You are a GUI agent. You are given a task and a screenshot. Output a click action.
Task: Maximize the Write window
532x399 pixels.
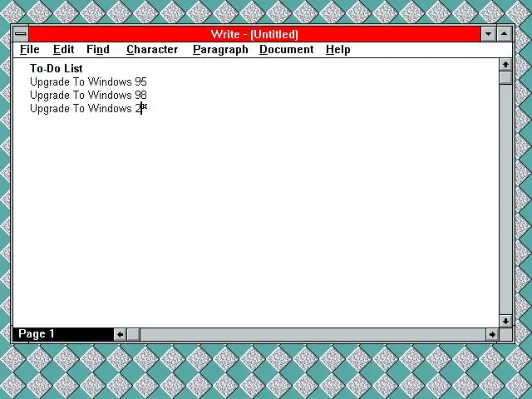505,34
